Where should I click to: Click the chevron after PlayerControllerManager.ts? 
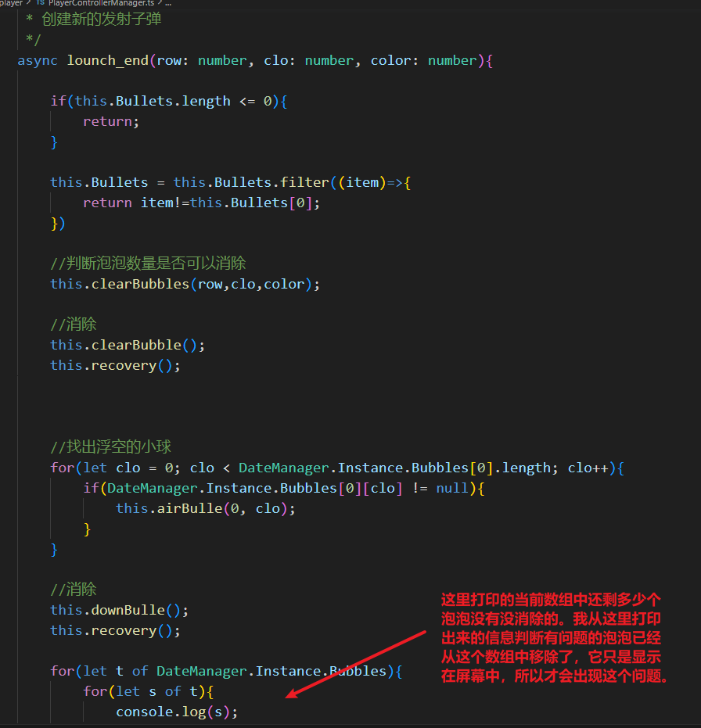[160, 2]
